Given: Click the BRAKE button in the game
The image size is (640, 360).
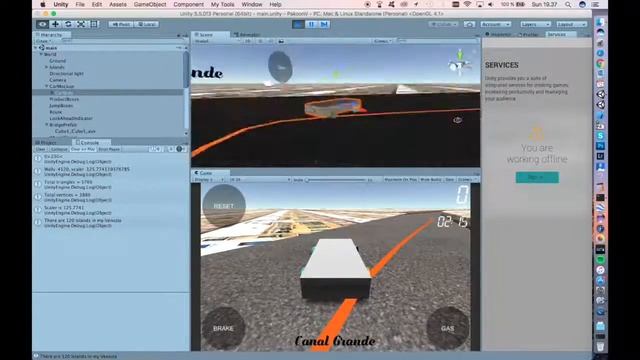Looking at the screenshot, I should 224,328.
